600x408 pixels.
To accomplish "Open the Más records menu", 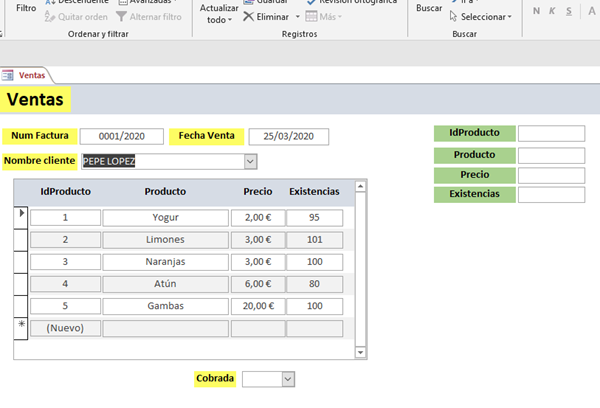I will [x=323, y=16].
